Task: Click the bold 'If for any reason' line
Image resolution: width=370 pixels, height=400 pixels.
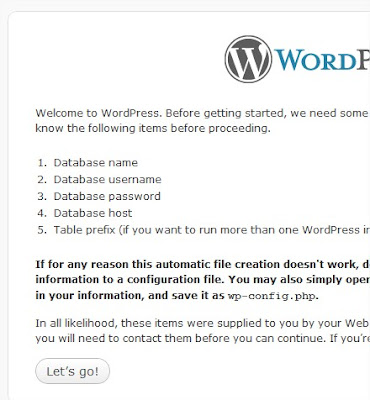Action: tap(203, 264)
